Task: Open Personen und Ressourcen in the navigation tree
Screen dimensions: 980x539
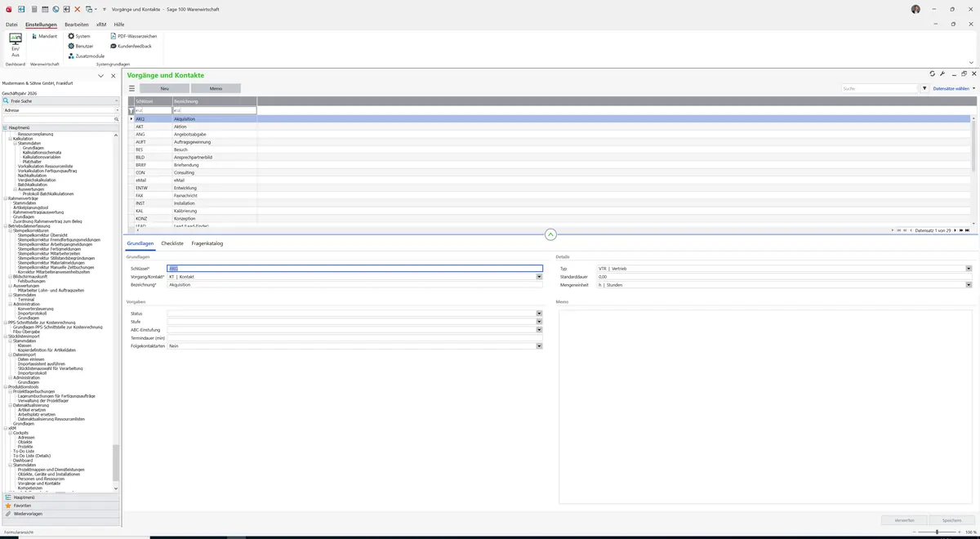Action: coord(41,479)
